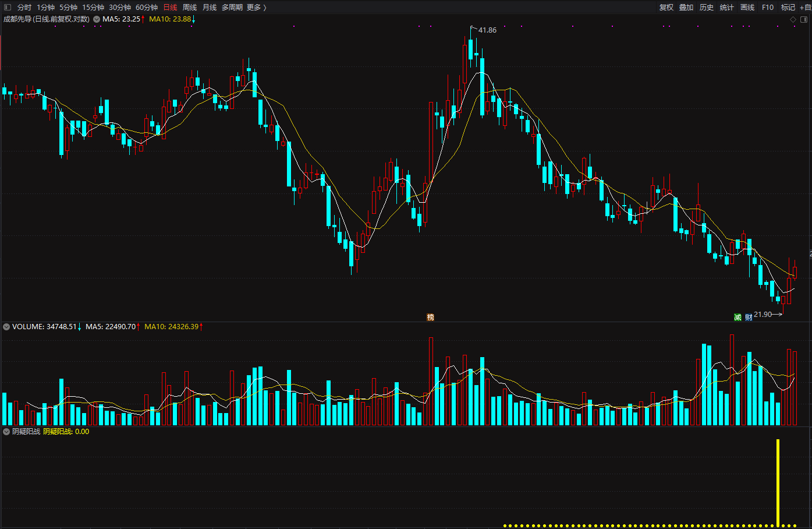Click the tall yellow 阴疑阳战 signal bar
The height and width of the screenshot is (529, 812).
click(778, 482)
